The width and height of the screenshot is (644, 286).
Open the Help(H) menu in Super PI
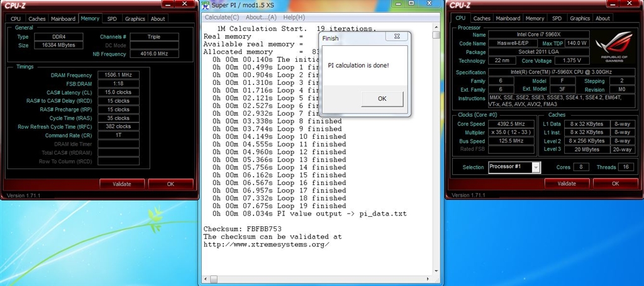294,17
